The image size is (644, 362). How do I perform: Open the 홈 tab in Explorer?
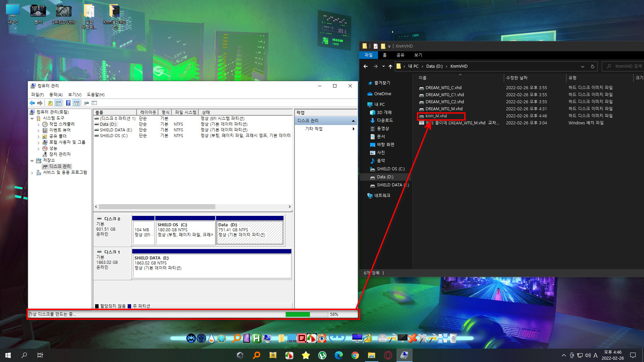385,55
